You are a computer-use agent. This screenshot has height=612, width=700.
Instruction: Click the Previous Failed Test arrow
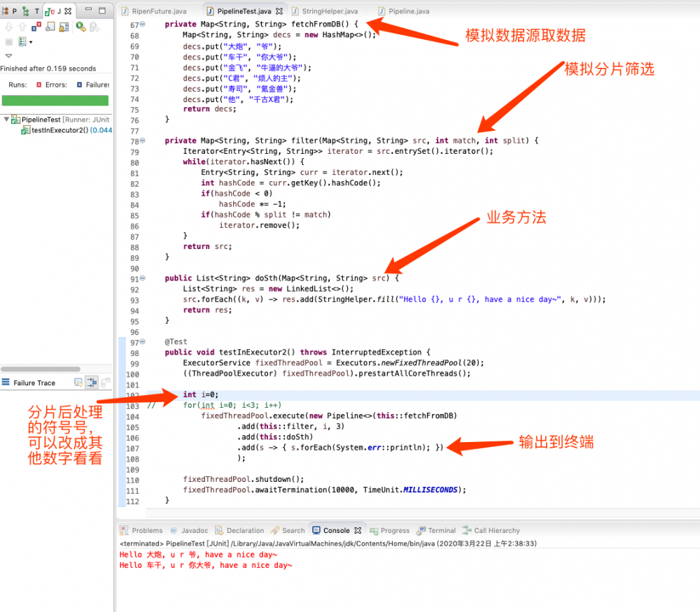tap(22, 27)
